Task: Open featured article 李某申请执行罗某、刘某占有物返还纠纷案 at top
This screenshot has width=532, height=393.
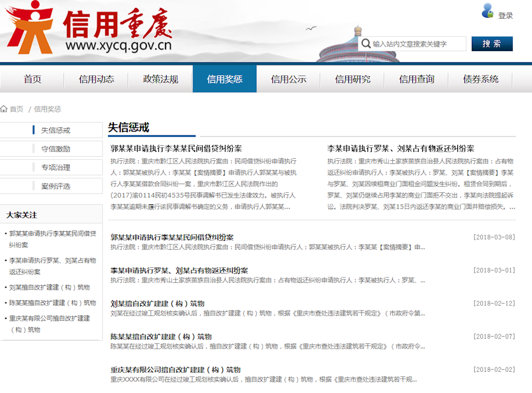Action: pos(401,149)
